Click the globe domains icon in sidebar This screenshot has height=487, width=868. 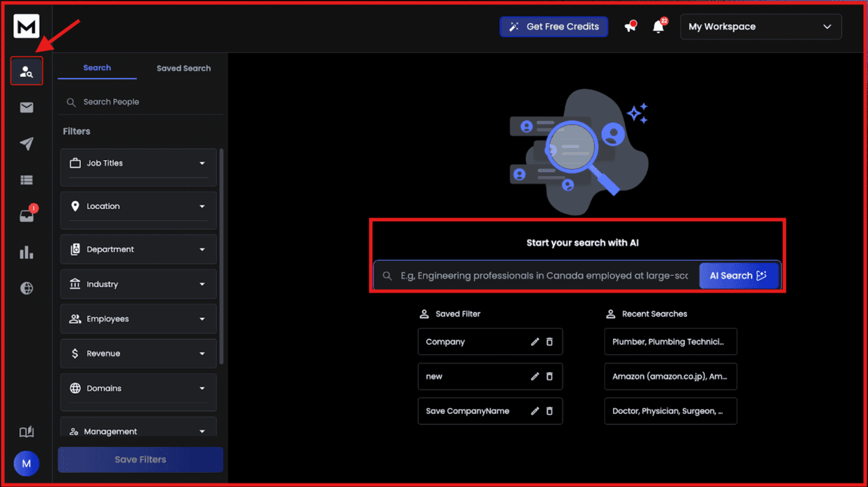coord(26,288)
